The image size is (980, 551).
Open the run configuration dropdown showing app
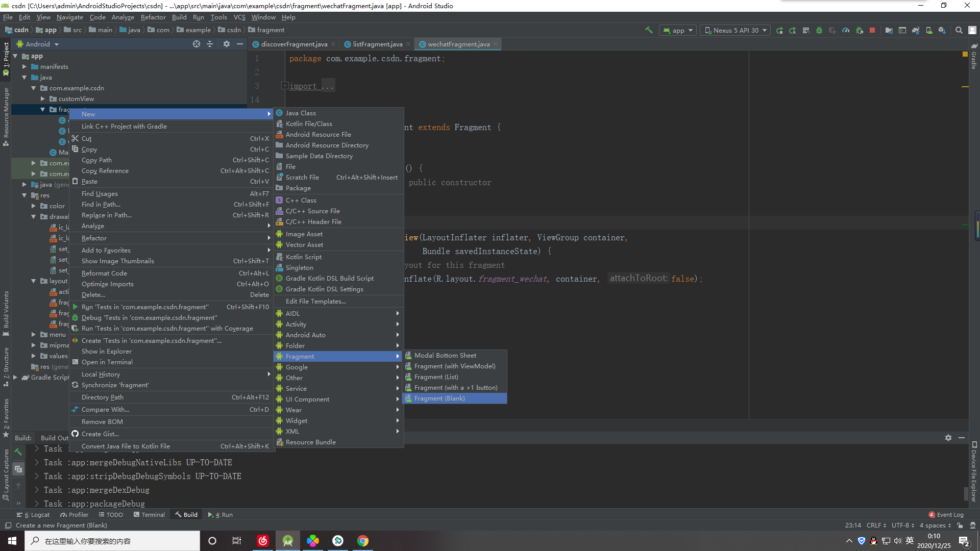point(677,30)
